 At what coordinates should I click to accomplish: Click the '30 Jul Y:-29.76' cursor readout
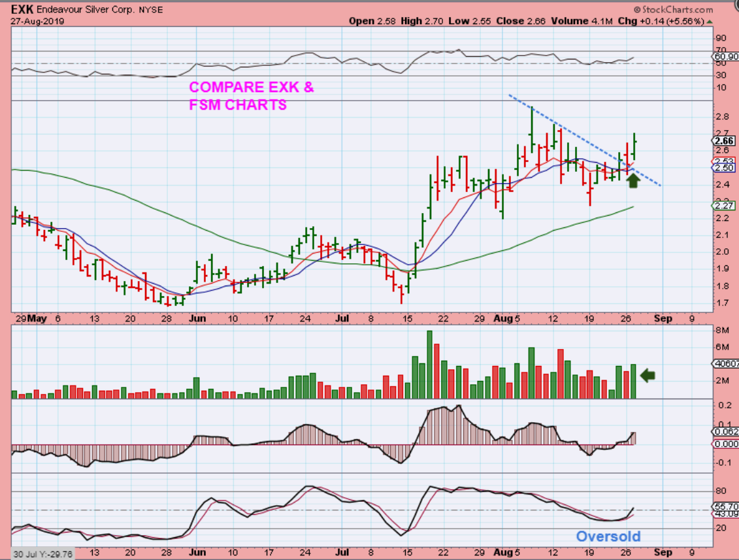click(43, 554)
